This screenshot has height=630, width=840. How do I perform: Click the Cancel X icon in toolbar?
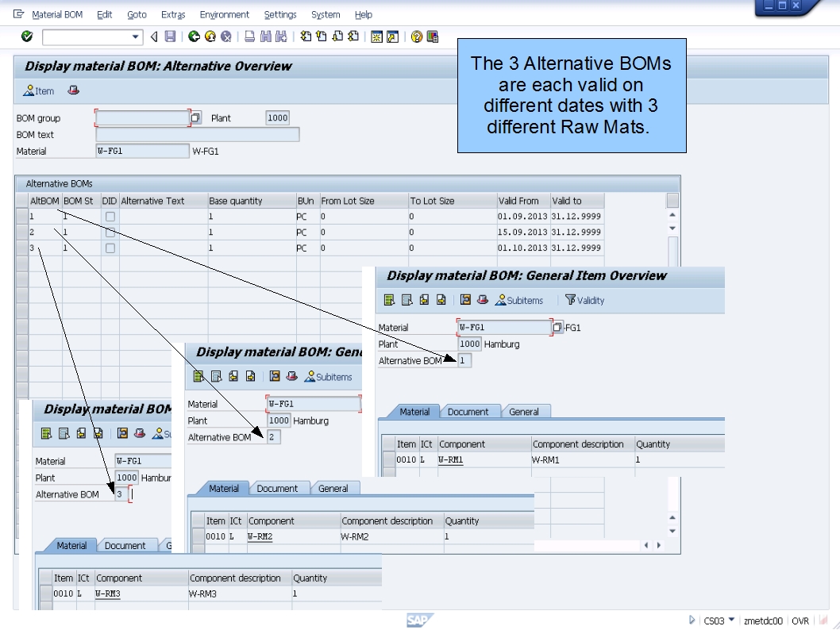(226, 36)
